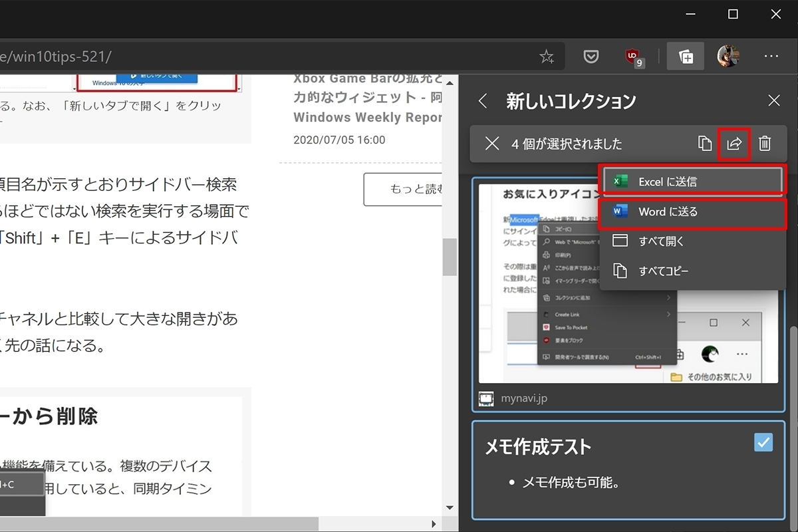
Task: Uncheck the メモ作成テスト note checkbox
Action: (763, 442)
